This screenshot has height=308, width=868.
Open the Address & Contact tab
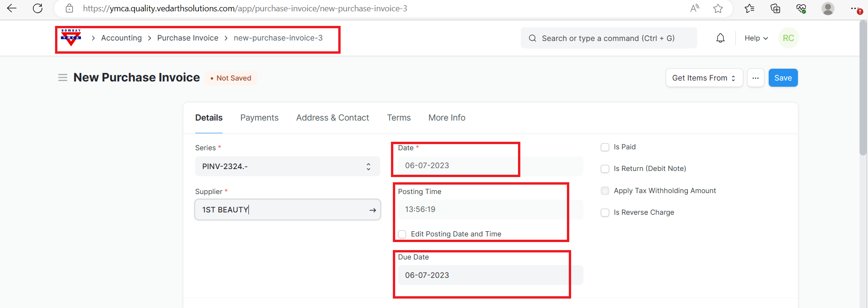(x=333, y=118)
